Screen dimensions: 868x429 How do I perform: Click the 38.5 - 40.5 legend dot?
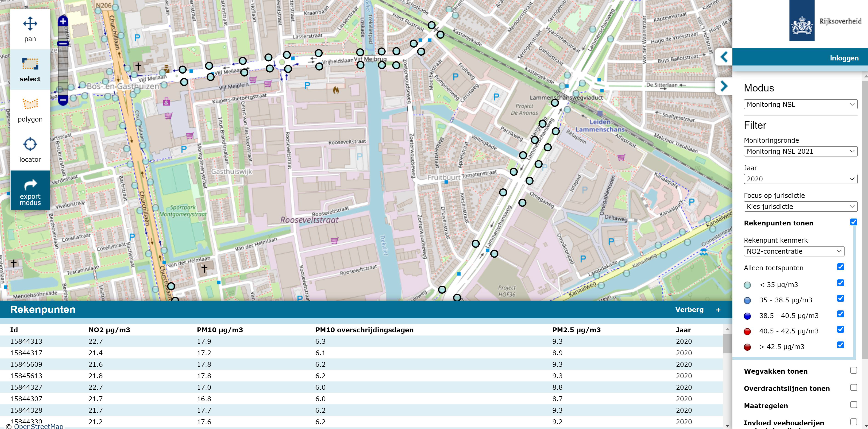(747, 316)
